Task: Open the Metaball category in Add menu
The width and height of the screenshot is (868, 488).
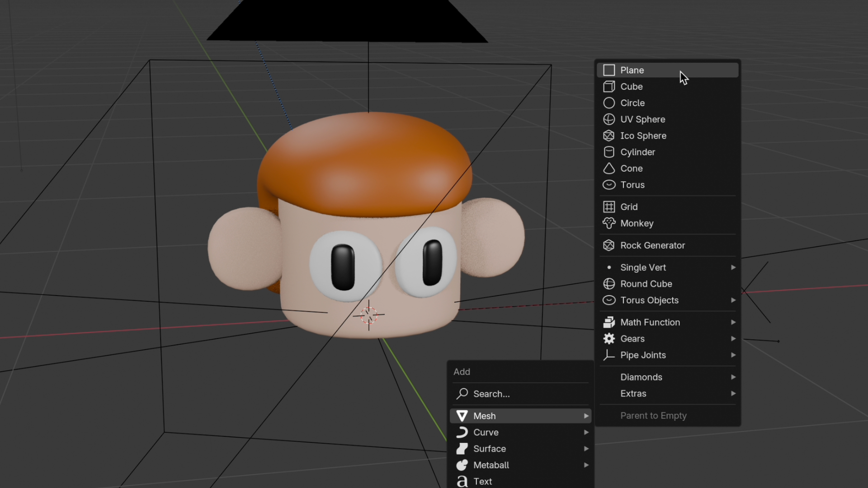Action: click(521, 465)
